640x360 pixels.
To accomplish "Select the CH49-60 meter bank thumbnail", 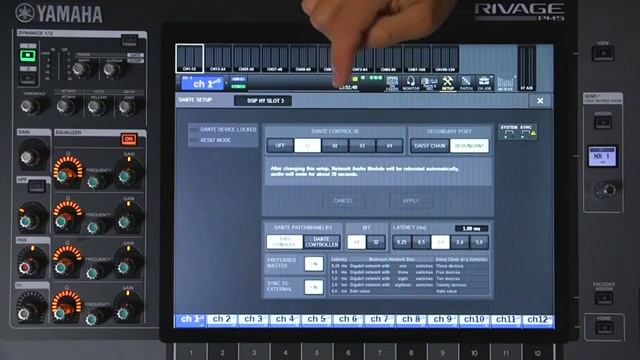I will pos(303,58).
